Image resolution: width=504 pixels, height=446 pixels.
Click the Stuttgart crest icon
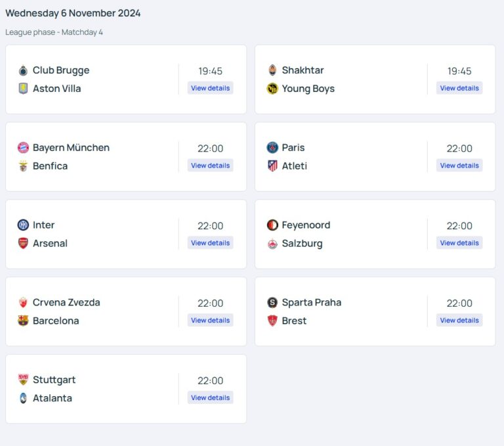(24, 380)
